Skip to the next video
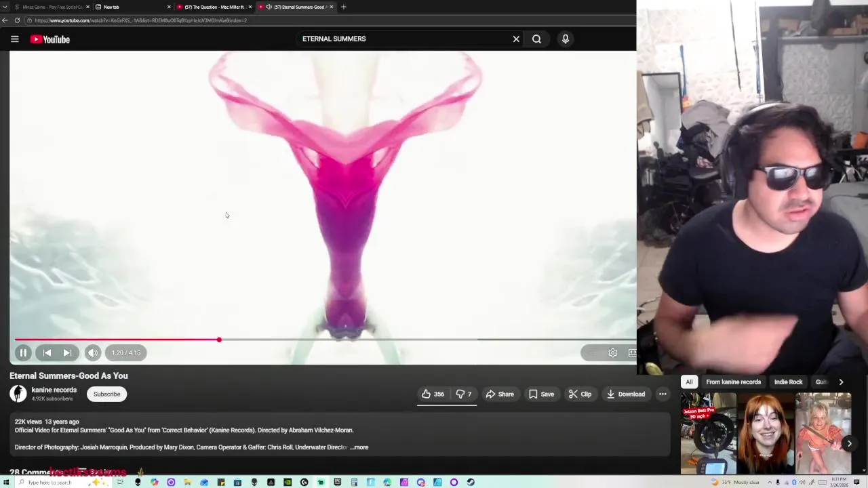Viewport: 868px width, 488px height. [67, 352]
